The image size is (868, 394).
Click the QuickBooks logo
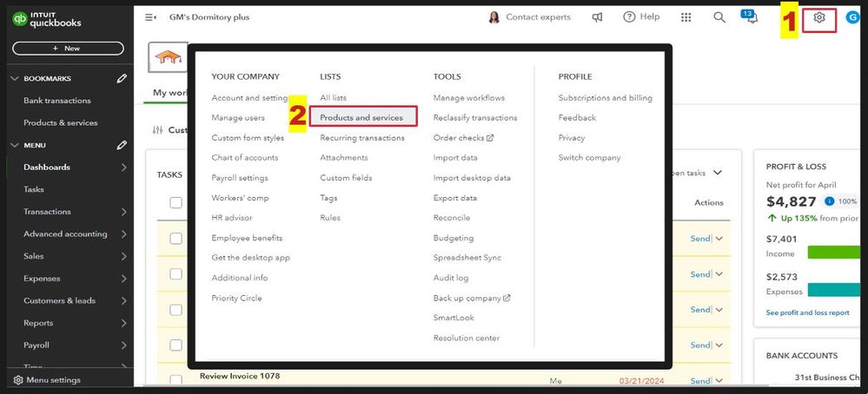pyautogui.click(x=47, y=19)
